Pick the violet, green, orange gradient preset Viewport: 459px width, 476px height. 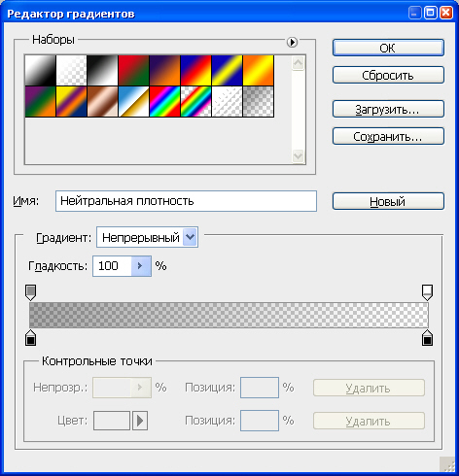point(41,101)
